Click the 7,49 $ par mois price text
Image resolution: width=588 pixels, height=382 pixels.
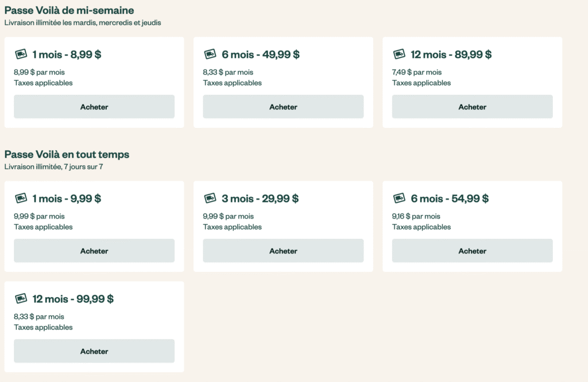(417, 72)
